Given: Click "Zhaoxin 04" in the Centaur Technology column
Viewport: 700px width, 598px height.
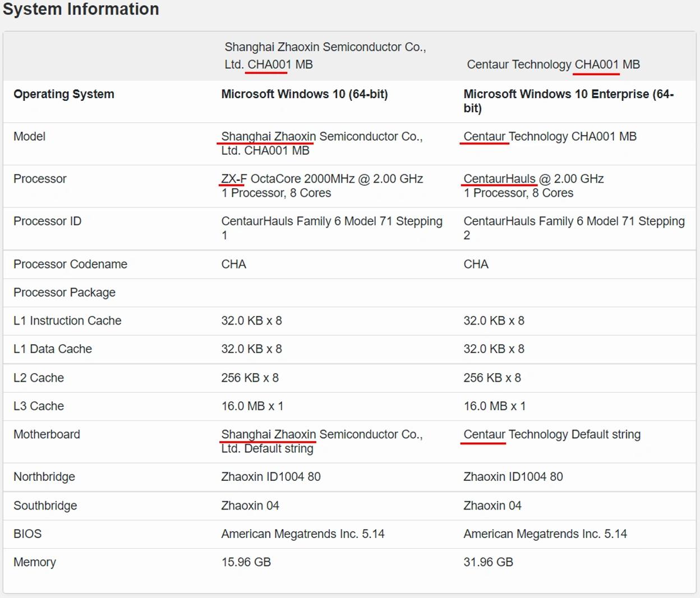Looking at the screenshot, I should point(492,506).
